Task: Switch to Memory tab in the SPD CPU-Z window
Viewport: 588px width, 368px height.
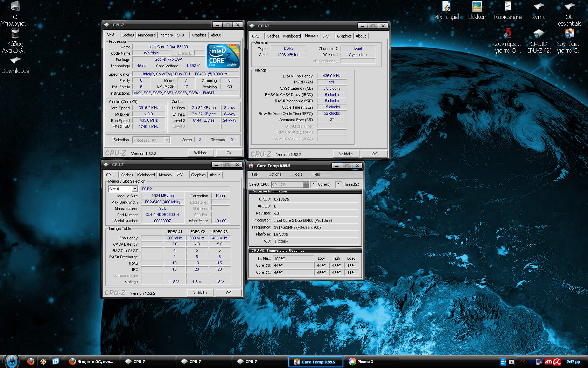Action: [x=166, y=175]
